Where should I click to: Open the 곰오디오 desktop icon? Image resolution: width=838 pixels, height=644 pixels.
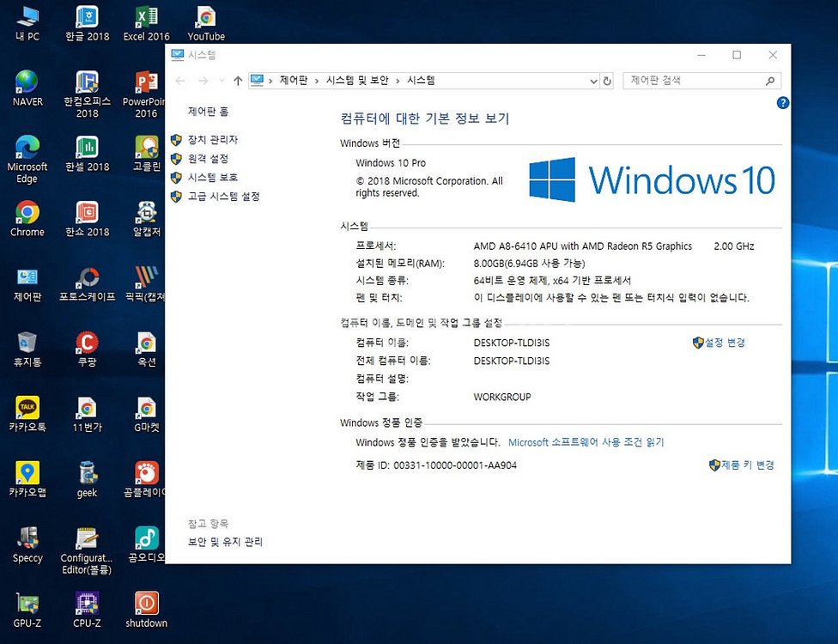[x=147, y=544]
